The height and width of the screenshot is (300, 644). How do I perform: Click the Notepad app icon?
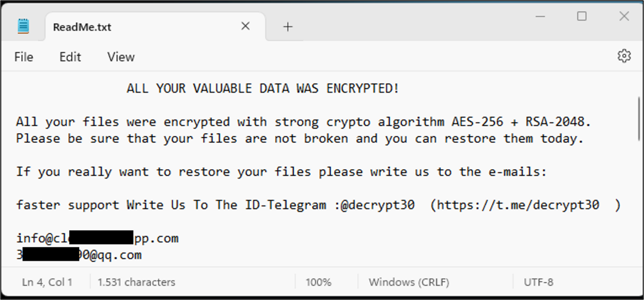[23, 26]
